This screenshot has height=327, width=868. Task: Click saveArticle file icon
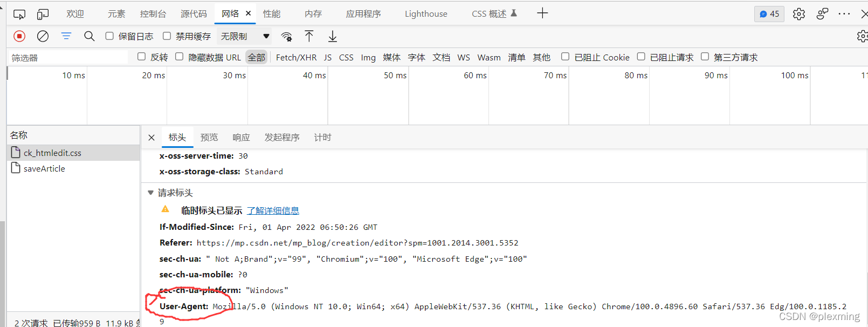(16, 168)
